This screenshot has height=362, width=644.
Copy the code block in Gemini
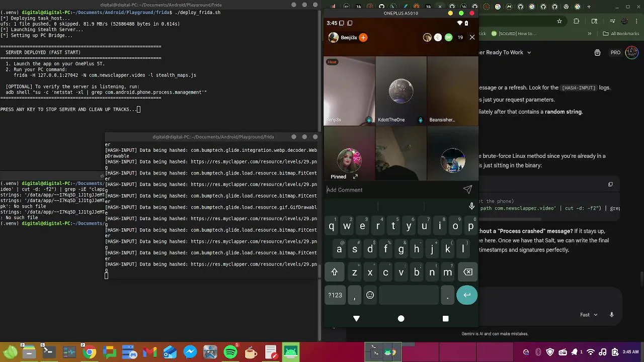click(610, 185)
